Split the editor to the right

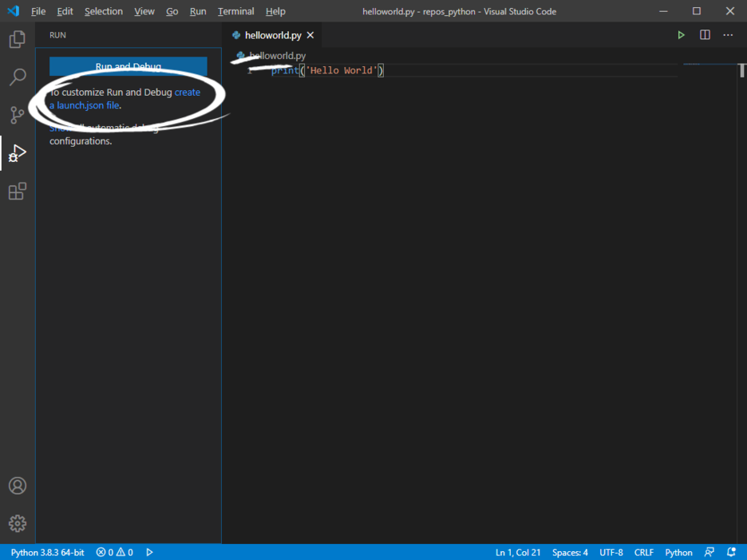tap(705, 35)
